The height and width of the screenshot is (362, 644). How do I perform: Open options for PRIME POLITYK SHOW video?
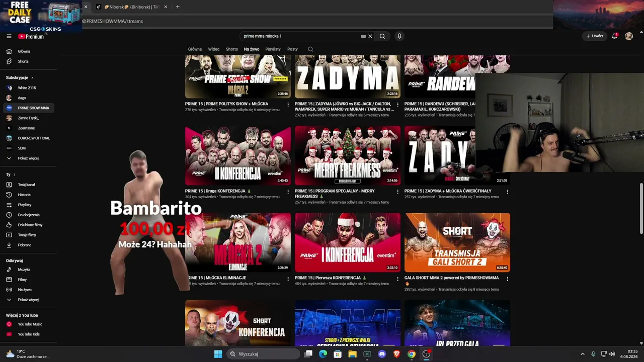pos(288,105)
